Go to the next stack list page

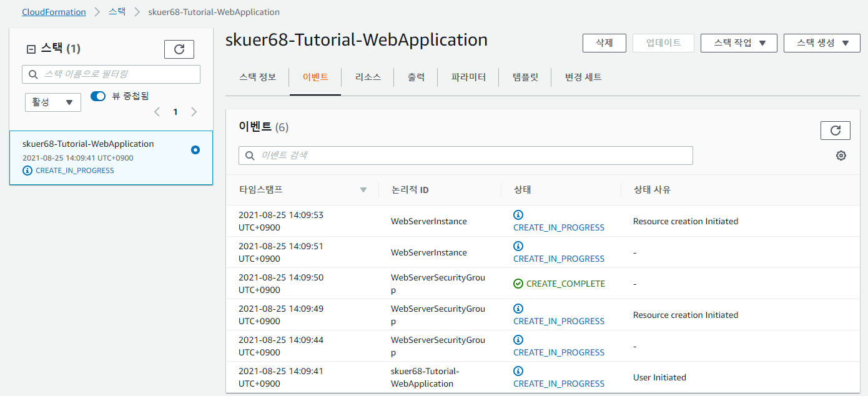[x=194, y=112]
